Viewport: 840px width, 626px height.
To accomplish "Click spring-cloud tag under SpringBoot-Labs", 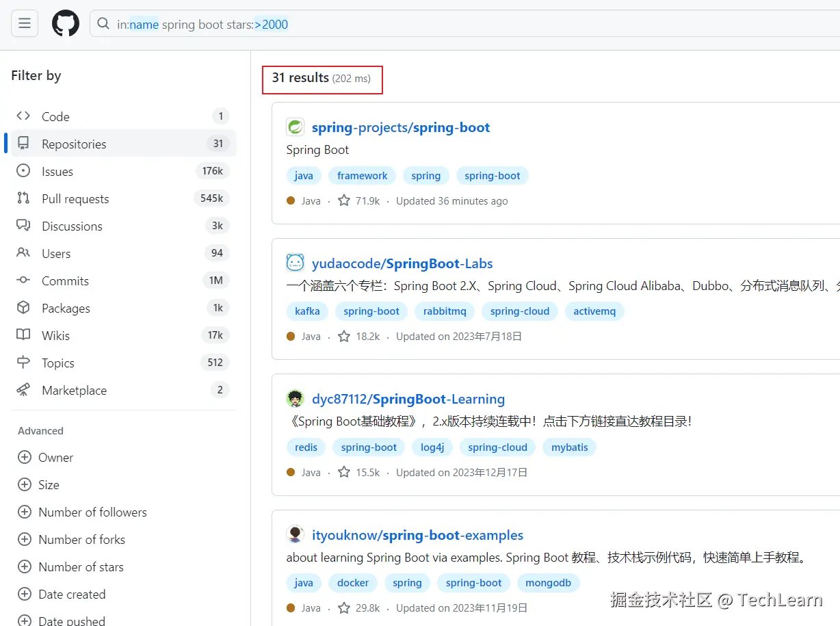I will [x=520, y=311].
